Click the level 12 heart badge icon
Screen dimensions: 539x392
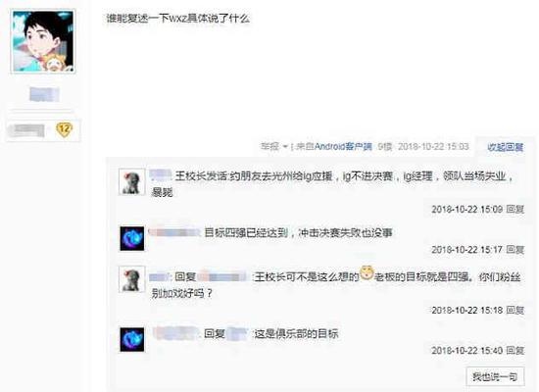[x=65, y=130]
